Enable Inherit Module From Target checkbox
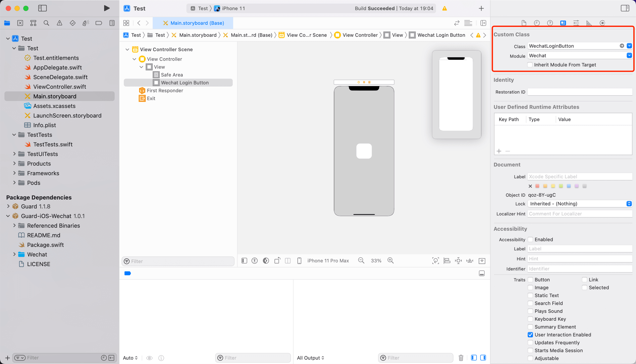Image resolution: width=636 pixels, height=364 pixels. 530,65
